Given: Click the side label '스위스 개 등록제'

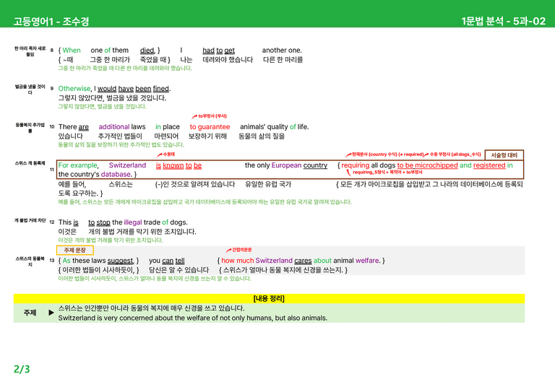Looking at the screenshot, I should (30, 163).
